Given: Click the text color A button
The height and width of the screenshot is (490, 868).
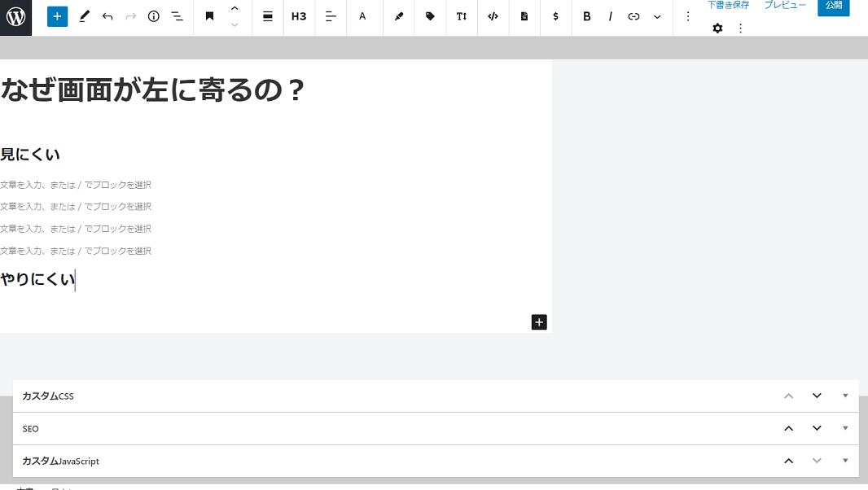Looking at the screenshot, I should pyautogui.click(x=362, y=16).
